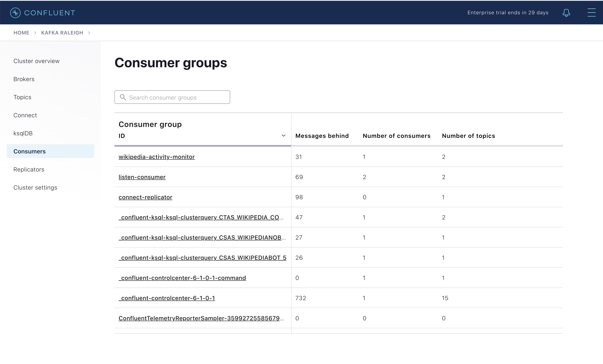Toggle the Consumer group ID sort chevron

(x=283, y=136)
